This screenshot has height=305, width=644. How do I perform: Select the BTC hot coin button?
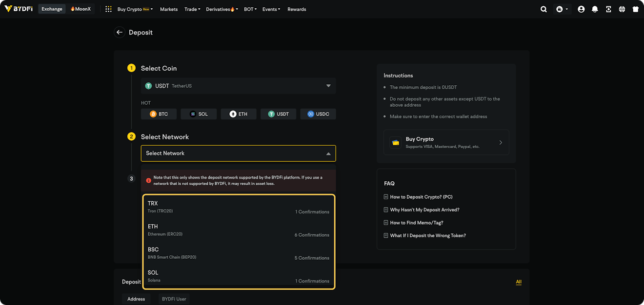coord(159,114)
